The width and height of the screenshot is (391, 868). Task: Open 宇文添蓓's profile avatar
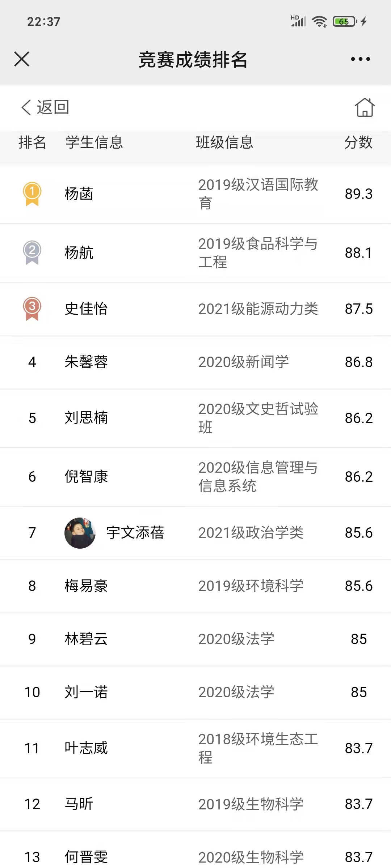(x=80, y=533)
